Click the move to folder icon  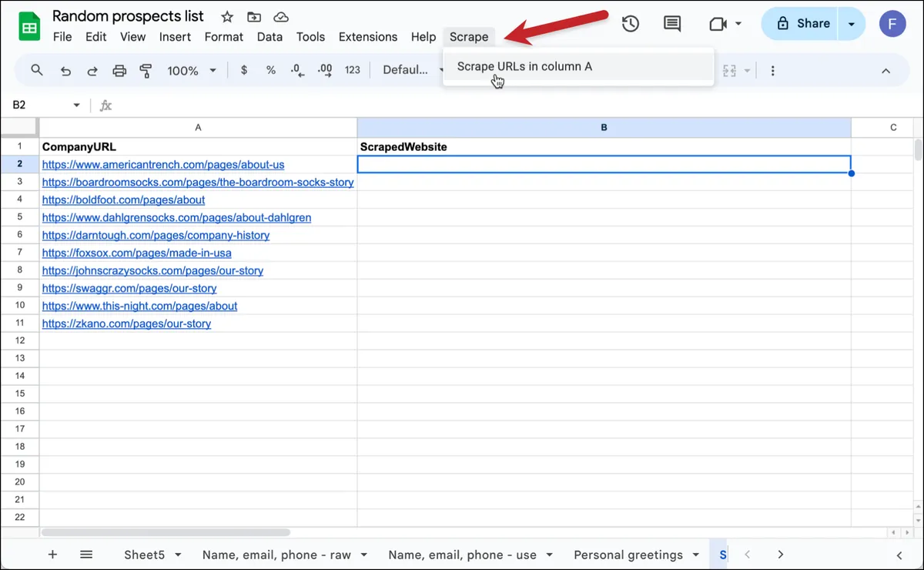tap(254, 17)
